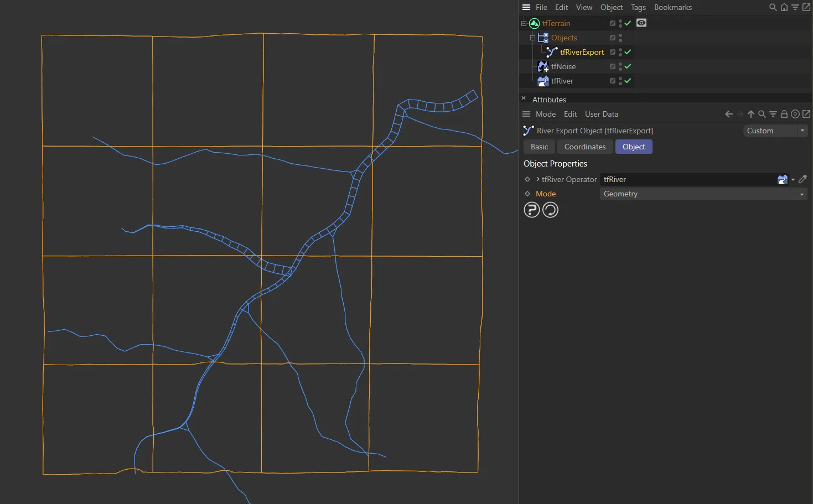Click the reset defaults circular arrow icon
The image size is (813, 504).
click(x=550, y=210)
